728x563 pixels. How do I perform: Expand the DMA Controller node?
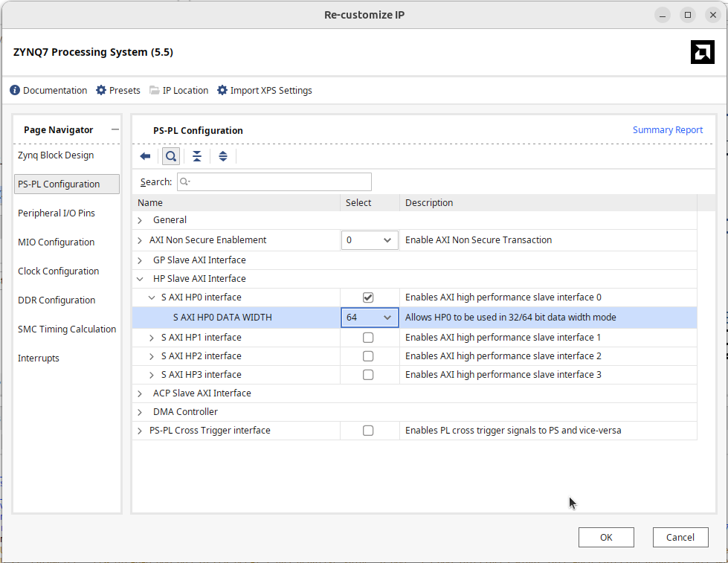tap(140, 412)
